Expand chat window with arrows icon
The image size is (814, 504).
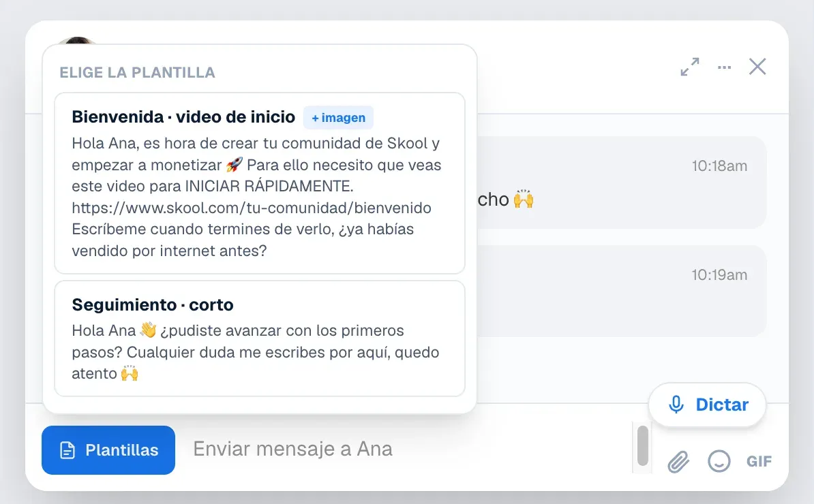coord(690,67)
